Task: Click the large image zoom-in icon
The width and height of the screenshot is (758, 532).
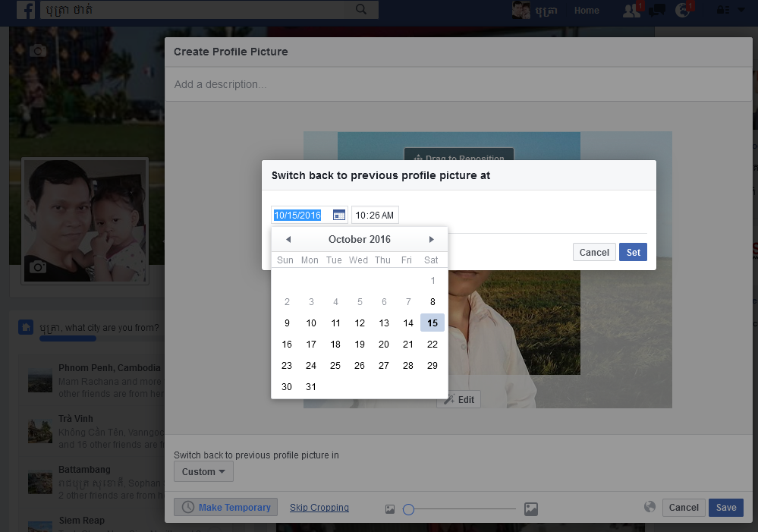Action: [531, 508]
